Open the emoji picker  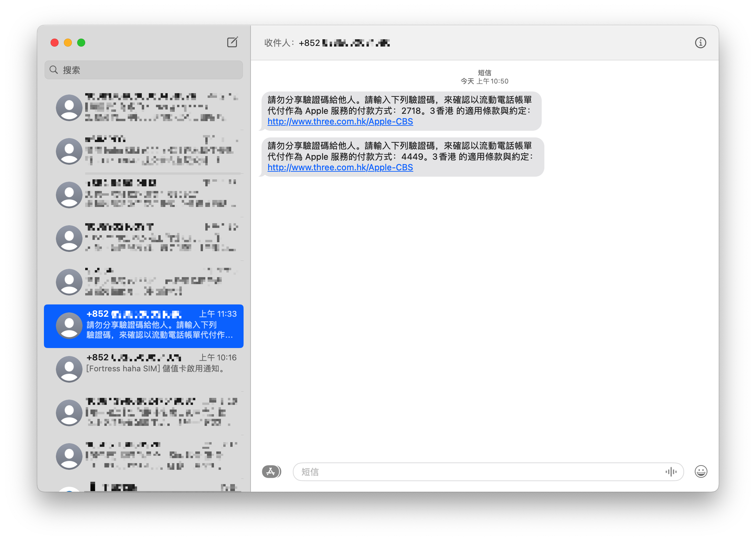701,472
